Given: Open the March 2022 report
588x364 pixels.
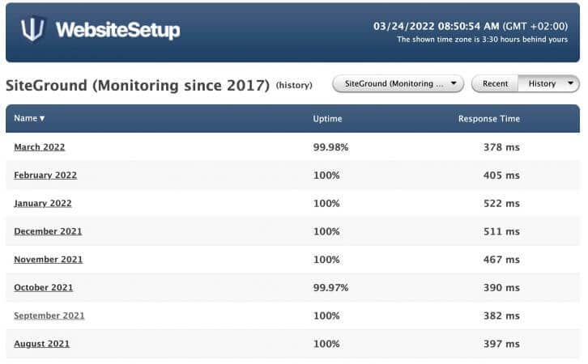Looking at the screenshot, I should pyautogui.click(x=40, y=147).
